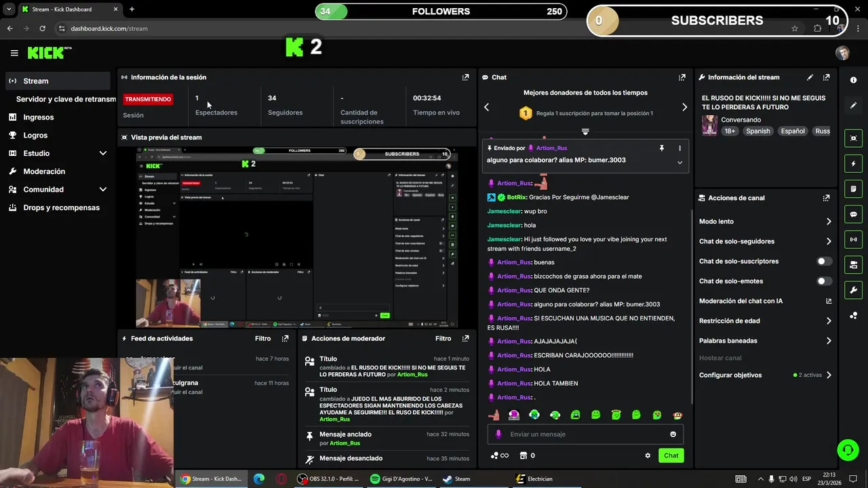The image size is (868, 488).
Task: Click the 18+ tag in stream info
Action: pyautogui.click(x=730, y=131)
